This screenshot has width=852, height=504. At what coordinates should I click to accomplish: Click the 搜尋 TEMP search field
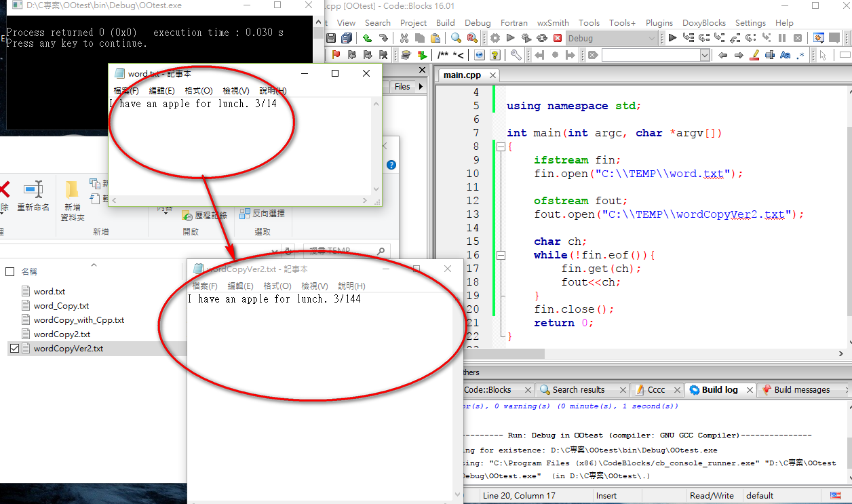(347, 250)
